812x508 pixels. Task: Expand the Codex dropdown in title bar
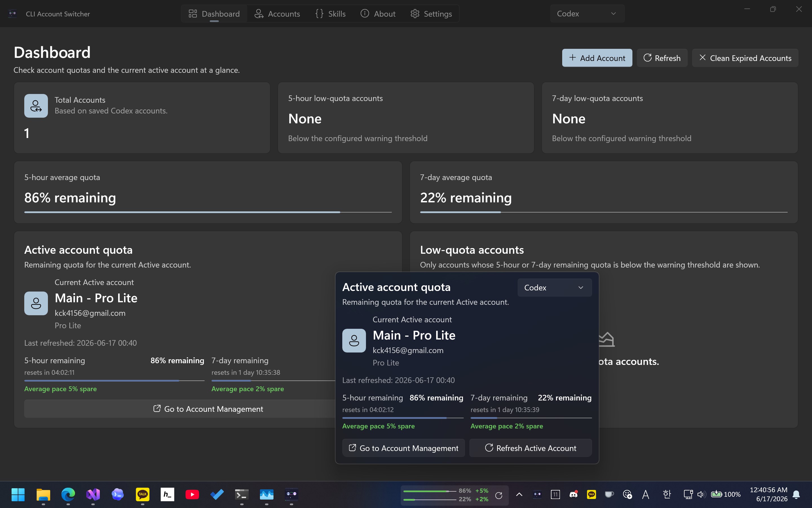click(x=587, y=14)
